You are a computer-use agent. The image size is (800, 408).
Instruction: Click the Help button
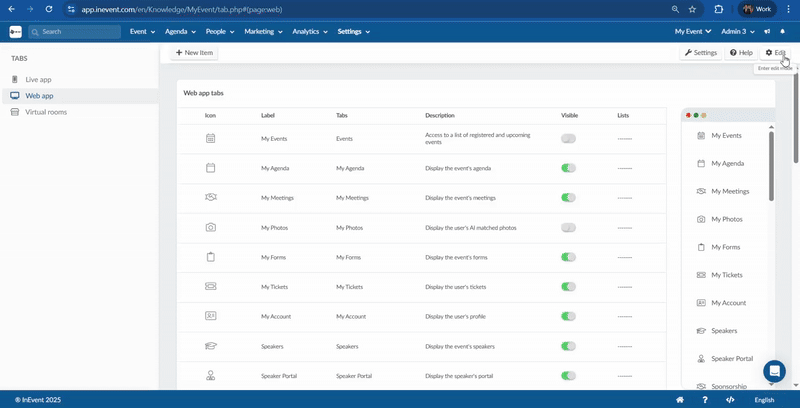(741, 53)
